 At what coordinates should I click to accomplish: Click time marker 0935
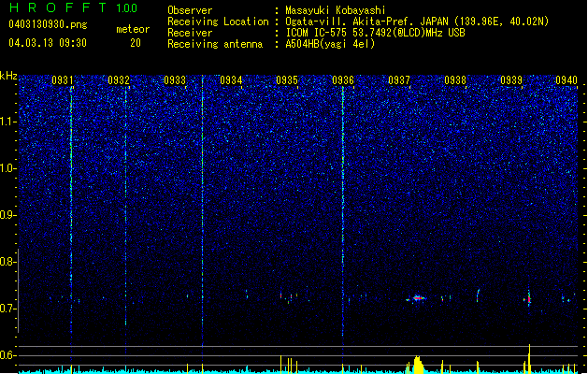pyautogui.click(x=287, y=80)
